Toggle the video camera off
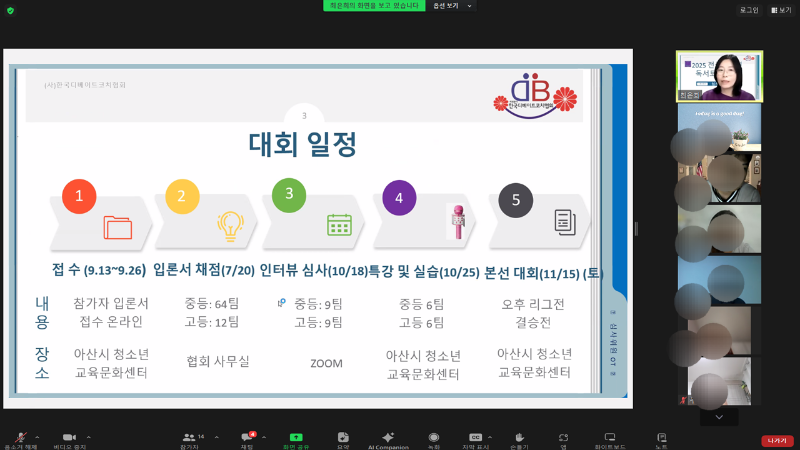Screen dimensions: 800x450 click(69, 438)
